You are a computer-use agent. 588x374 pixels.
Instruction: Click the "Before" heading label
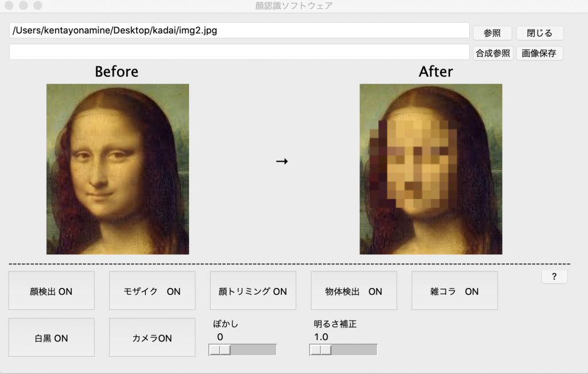point(117,72)
